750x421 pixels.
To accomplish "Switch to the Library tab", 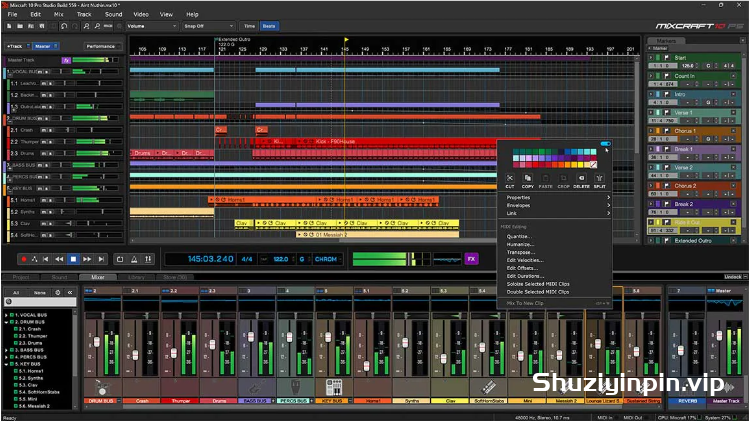I will (x=136, y=277).
